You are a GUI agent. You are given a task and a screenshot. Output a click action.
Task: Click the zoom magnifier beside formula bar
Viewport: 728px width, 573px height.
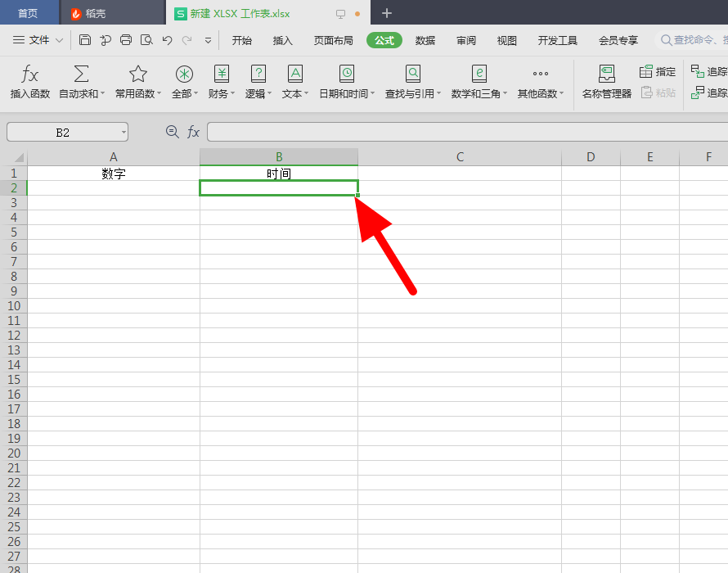tap(173, 132)
